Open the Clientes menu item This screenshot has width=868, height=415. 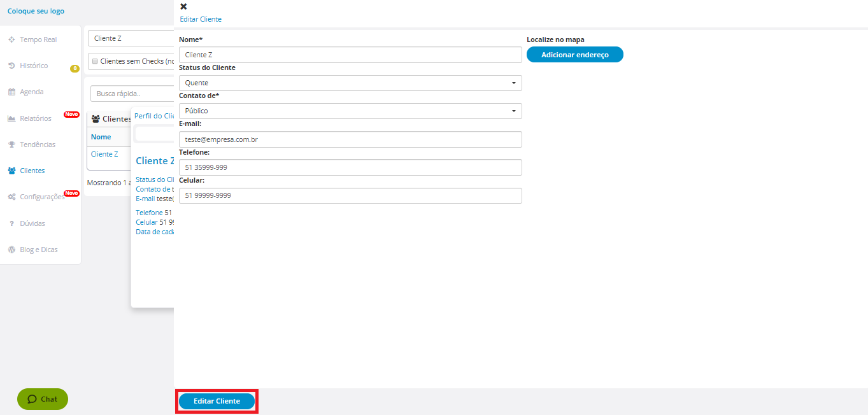click(32, 171)
